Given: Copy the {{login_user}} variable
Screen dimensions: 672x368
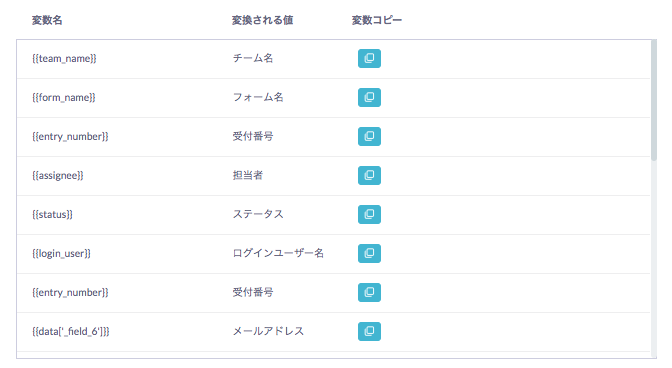Looking at the screenshot, I should click(369, 253).
